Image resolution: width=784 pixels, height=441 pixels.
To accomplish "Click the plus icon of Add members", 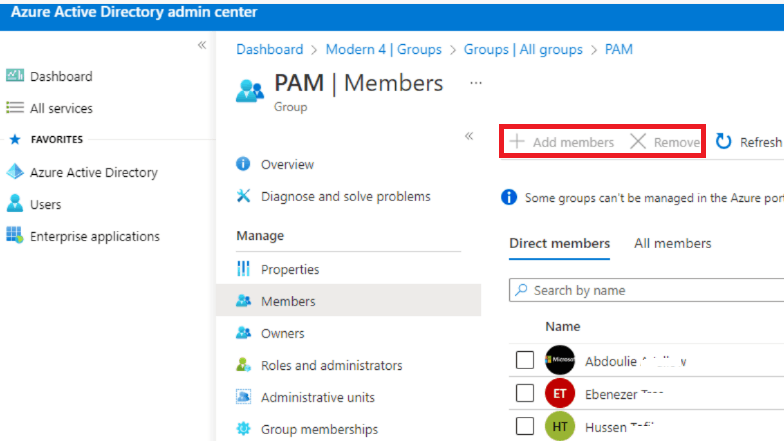I will (x=517, y=142).
